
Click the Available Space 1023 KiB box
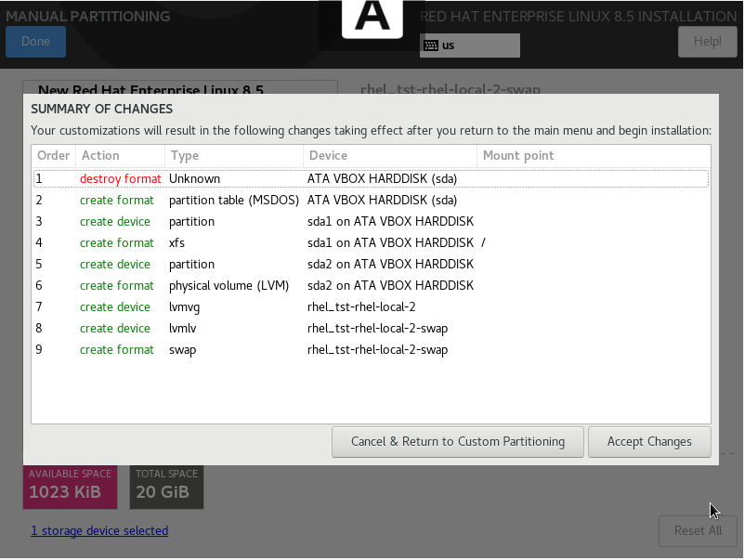tap(71, 487)
